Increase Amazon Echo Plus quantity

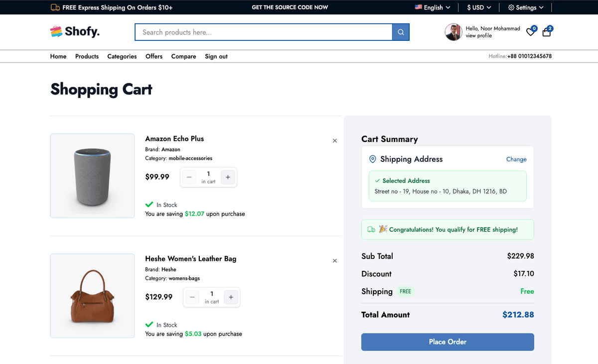(228, 177)
